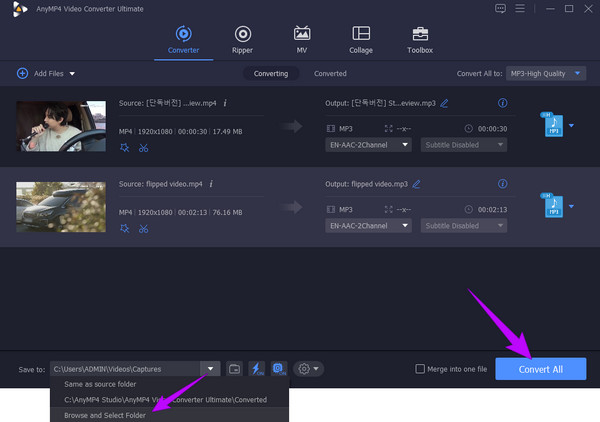Click MP3 format icon for flipped video
This screenshot has width=600, height=422.
click(x=552, y=206)
